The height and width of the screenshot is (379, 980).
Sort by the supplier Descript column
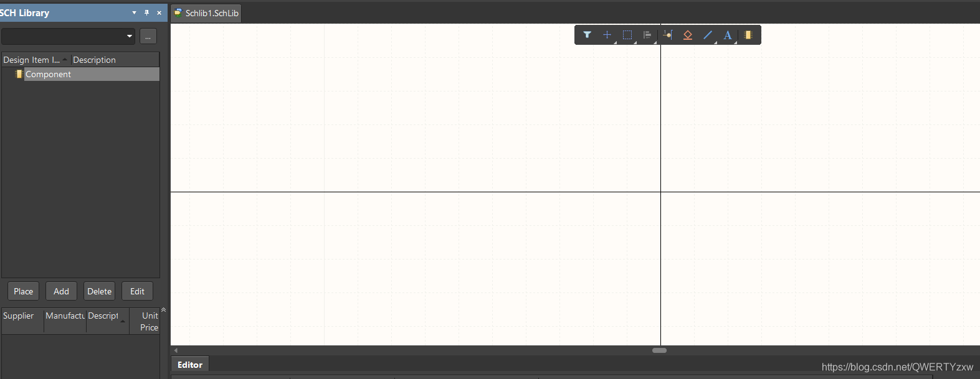coord(107,321)
